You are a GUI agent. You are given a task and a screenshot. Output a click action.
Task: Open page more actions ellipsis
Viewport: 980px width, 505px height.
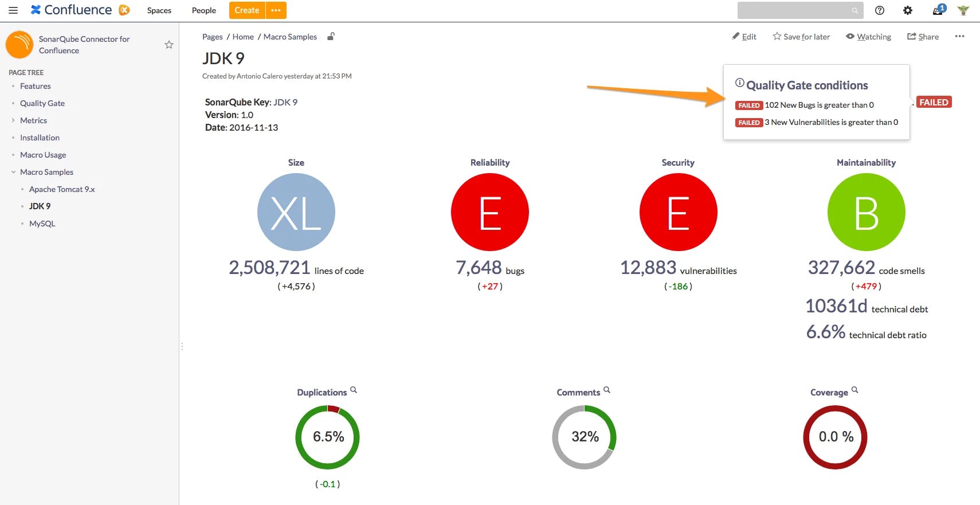959,36
